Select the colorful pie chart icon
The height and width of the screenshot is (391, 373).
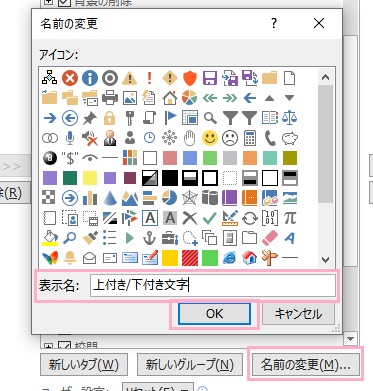click(x=190, y=98)
